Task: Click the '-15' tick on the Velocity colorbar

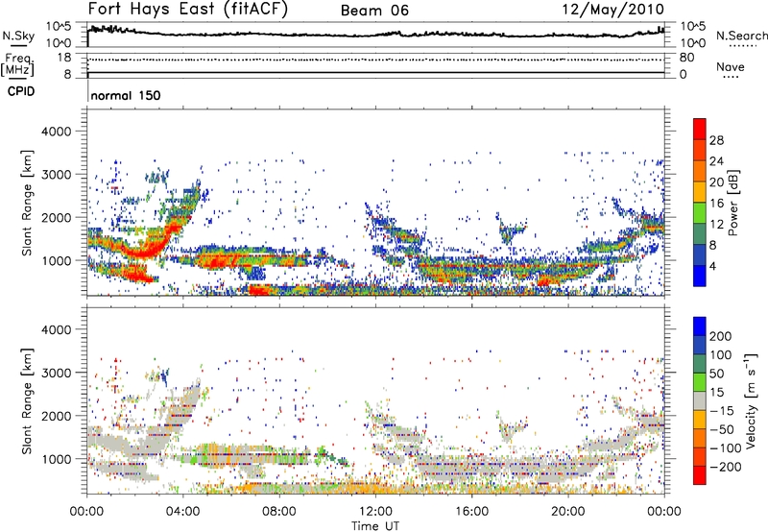Action: pos(722,410)
